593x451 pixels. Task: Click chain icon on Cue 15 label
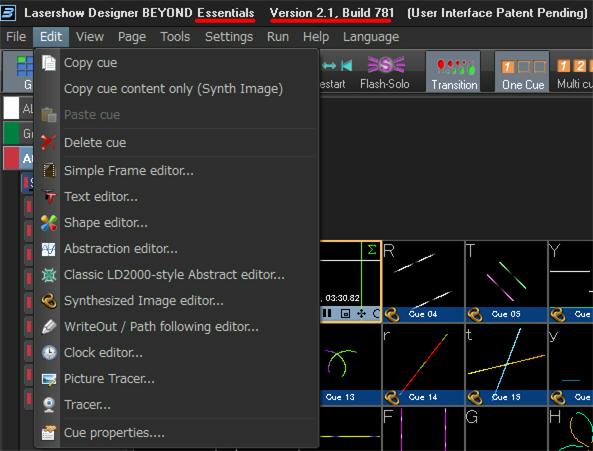pyautogui.click(x=475, y=398)
